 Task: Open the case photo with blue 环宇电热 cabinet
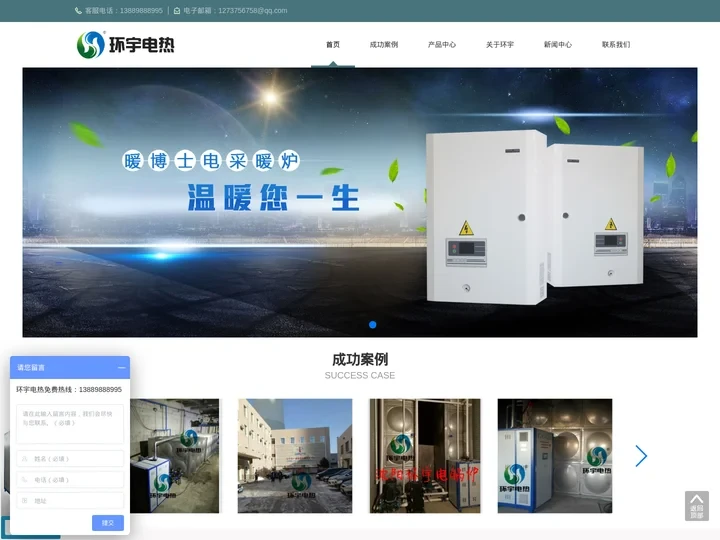tap(555, 456)
